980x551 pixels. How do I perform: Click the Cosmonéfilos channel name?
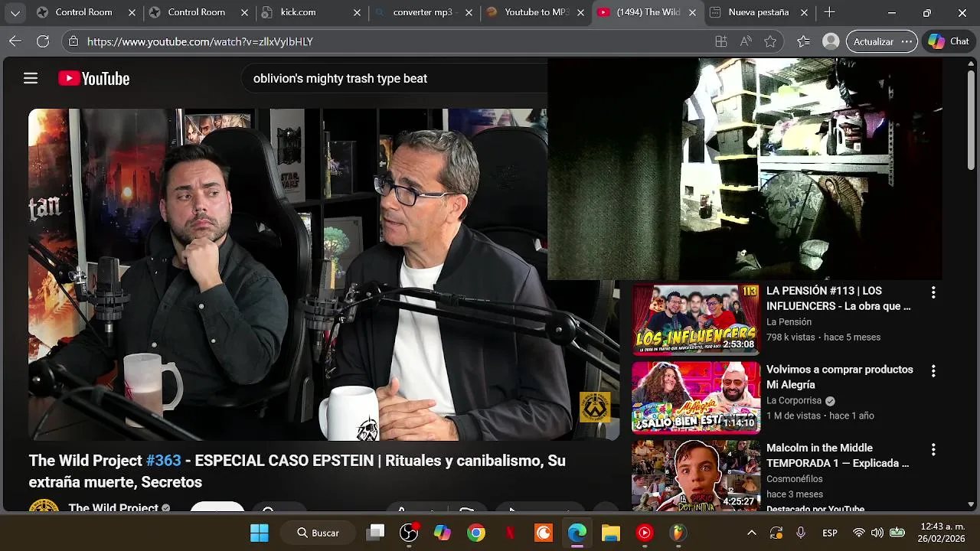tap(795, 479)
